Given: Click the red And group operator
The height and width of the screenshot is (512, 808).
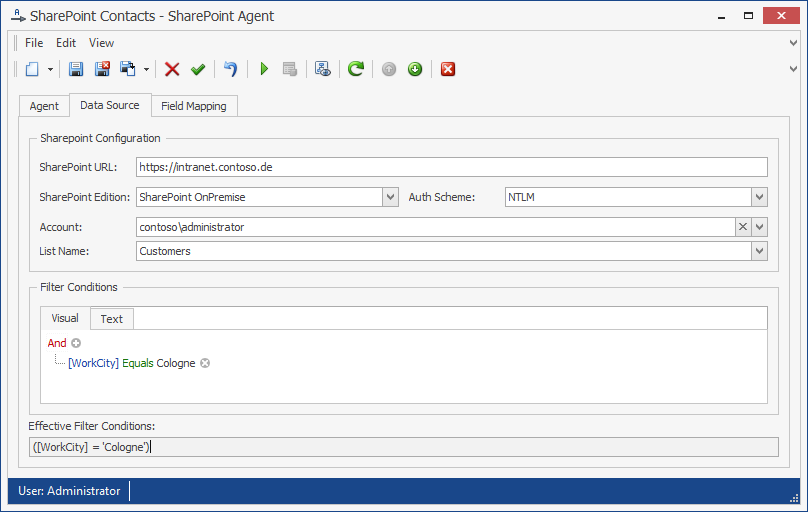Looking at the screenshot, I should tap(57, 343).
